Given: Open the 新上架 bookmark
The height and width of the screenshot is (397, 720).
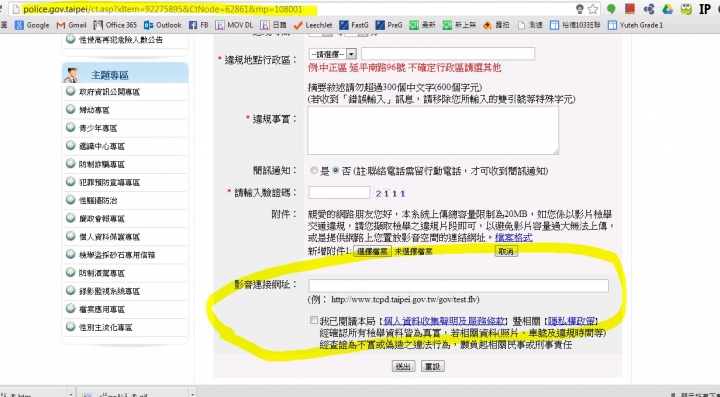Looking at the screenshot, I should coord(459,25).
